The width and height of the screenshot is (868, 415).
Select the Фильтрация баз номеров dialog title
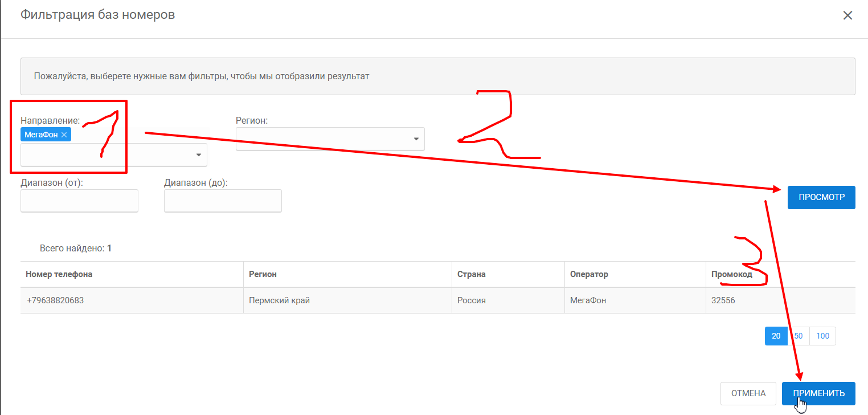pyautogui.click(x=98, y=15)
